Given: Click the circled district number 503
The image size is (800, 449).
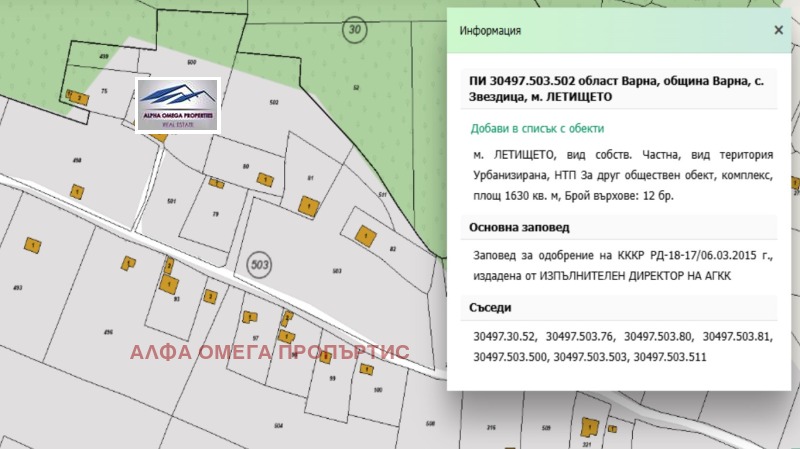Looking at the screenshot, I should tap(259, 265).
